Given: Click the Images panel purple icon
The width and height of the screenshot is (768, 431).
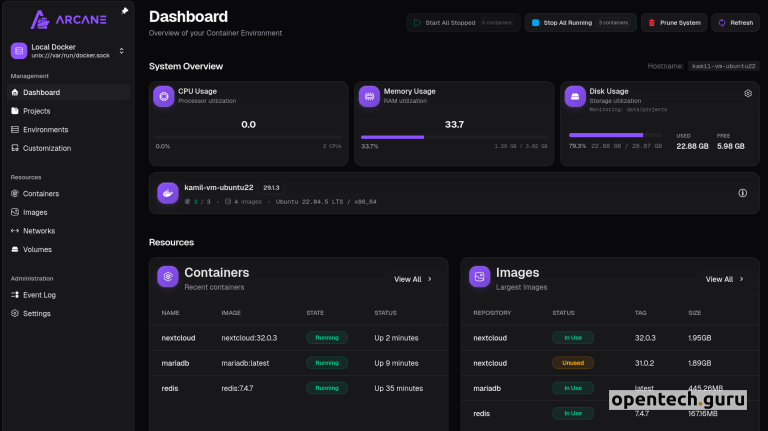Looking at the screenshot, I should coord(479,277).
